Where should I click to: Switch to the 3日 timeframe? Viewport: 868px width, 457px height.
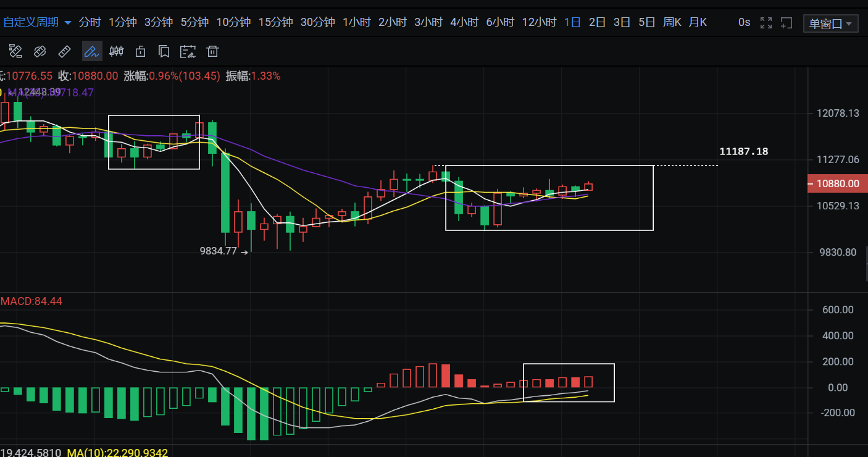pyautogui.click(x=622, y=22)
